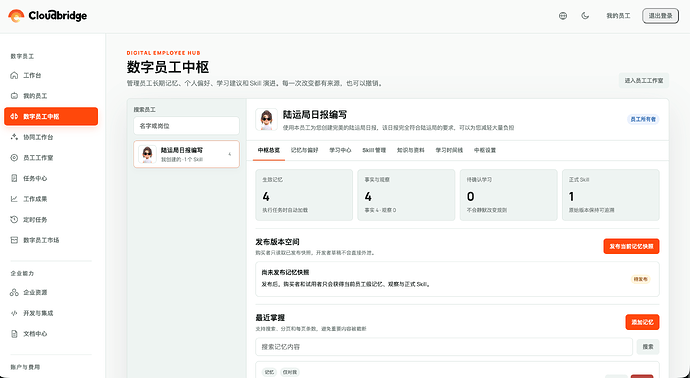Open the language globe icon
Screen dimensions: 690x378
(563, 16)
